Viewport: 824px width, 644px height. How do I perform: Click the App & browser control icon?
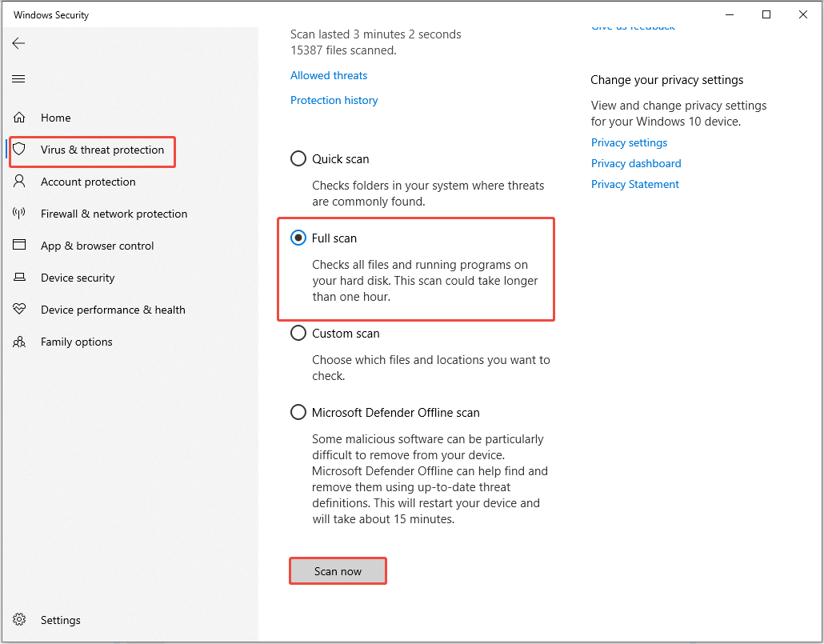click(19, 246)
